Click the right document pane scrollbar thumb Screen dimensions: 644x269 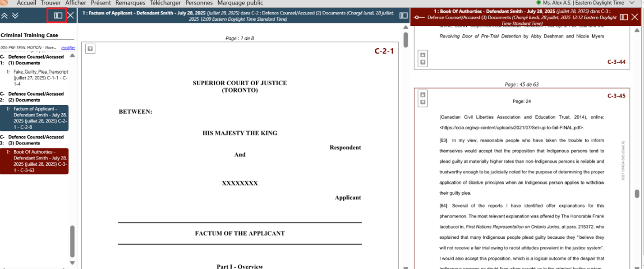[637, 194]
